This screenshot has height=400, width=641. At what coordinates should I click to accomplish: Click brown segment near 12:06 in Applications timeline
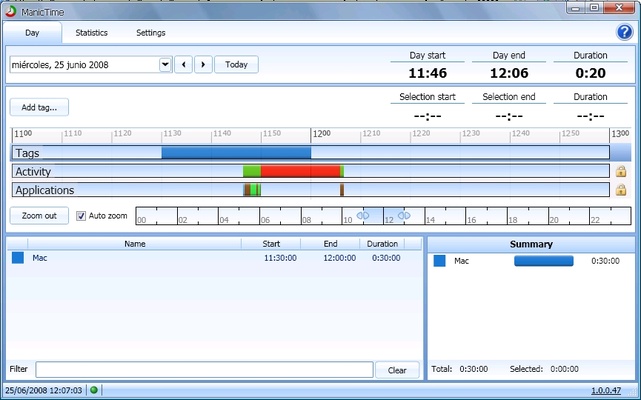click(x=342, y=190)
